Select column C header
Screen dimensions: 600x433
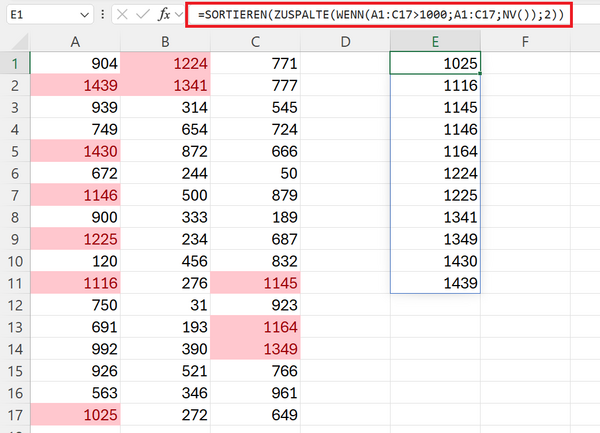pos(255,41)
